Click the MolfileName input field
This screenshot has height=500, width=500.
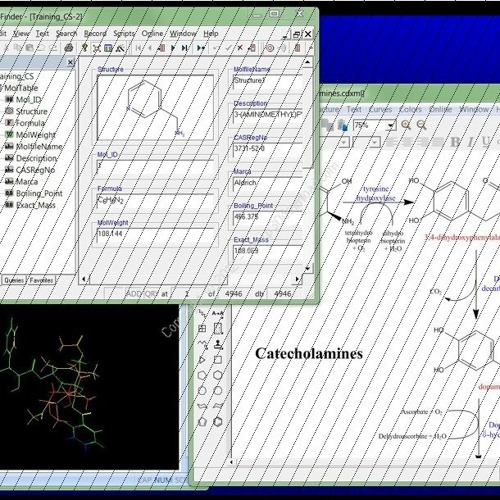[x=268, y=81]
